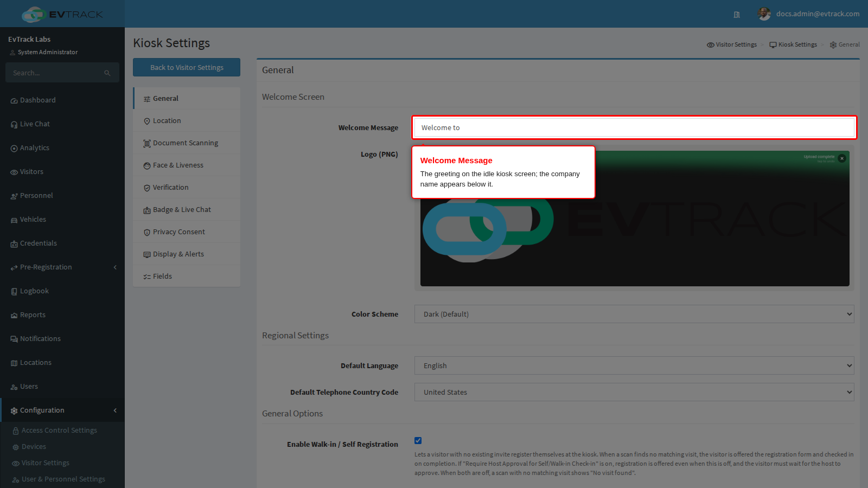Click the uploaded logo preview image

(635, 219)
